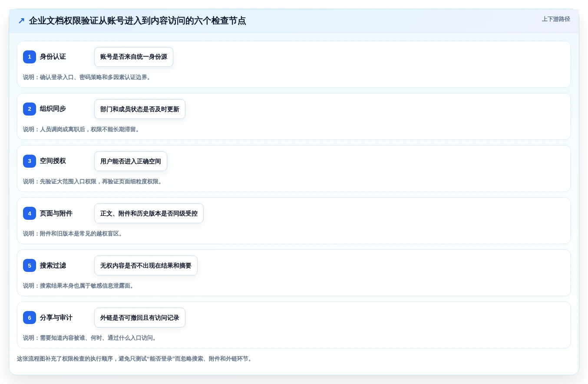Select the 组织同步 step title
Viewport: 588px width, 384px height.
53,109
